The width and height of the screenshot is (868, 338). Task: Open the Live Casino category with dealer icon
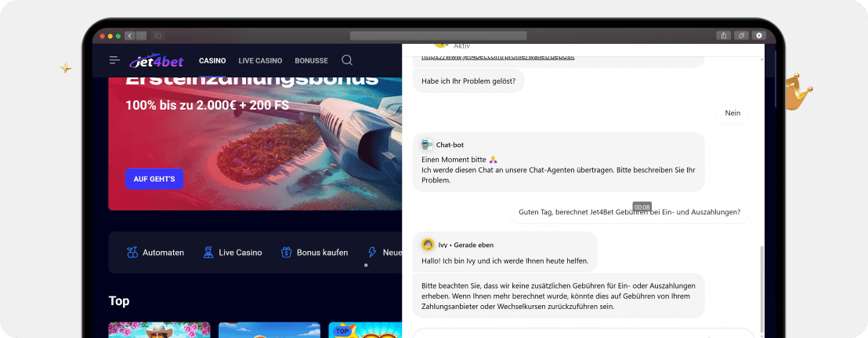click(233, 252)
